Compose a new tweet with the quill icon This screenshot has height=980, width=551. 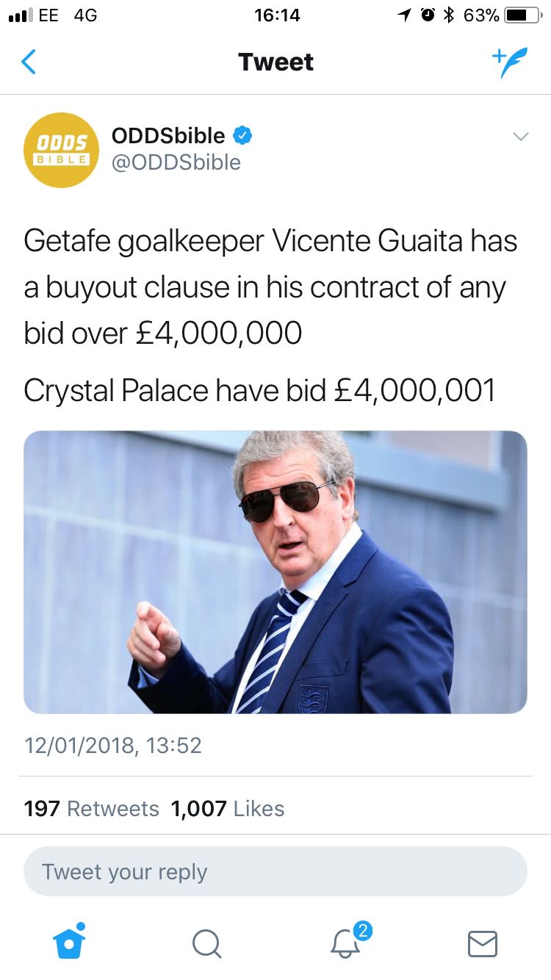(509, 62)
